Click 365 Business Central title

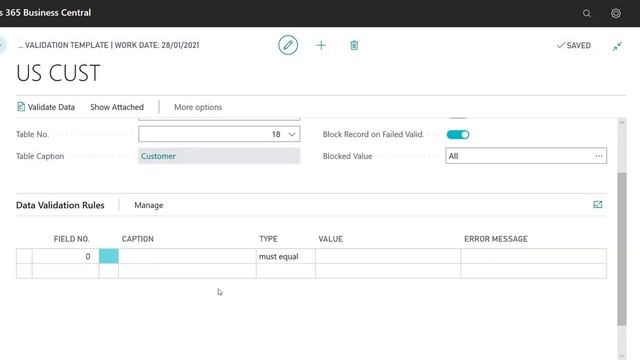[45, 13]
